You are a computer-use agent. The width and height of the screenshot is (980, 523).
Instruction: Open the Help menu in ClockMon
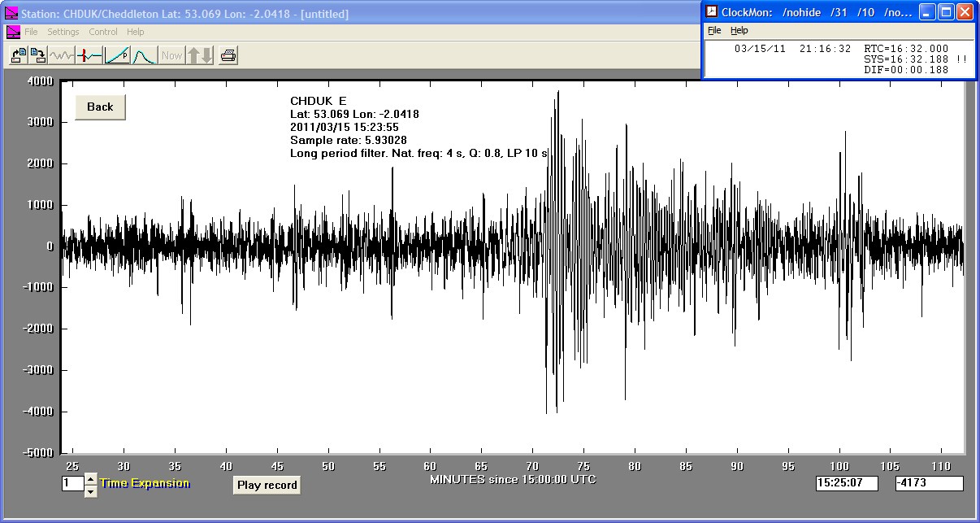(739, 30)
